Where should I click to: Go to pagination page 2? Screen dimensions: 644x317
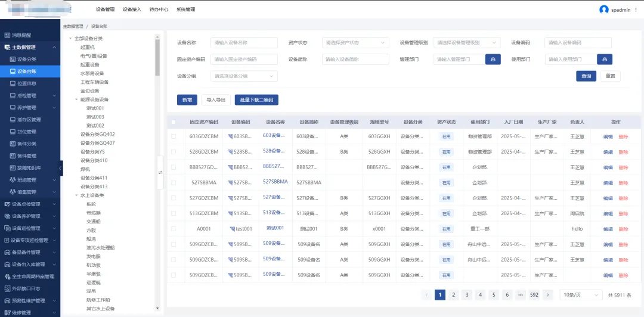453,295
